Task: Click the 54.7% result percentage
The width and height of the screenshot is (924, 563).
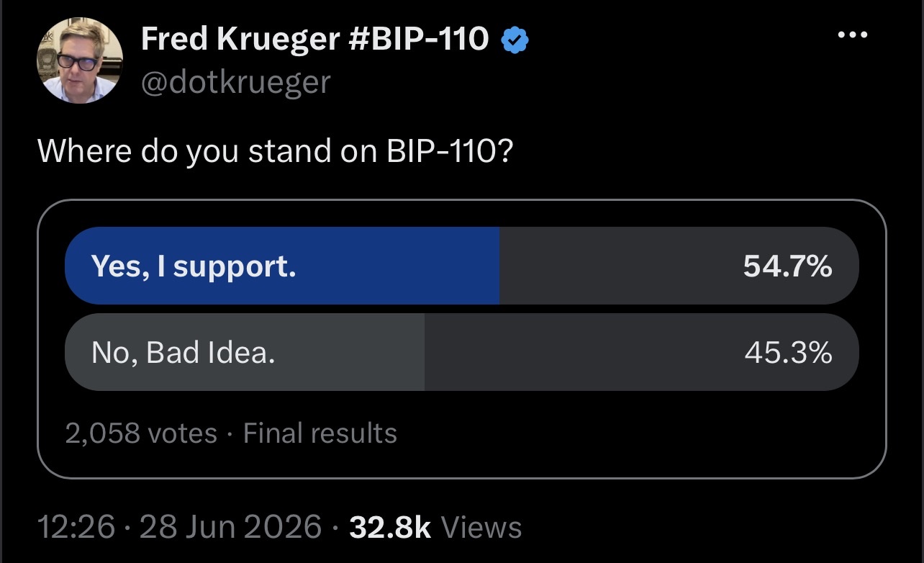Action: point(788,266)
